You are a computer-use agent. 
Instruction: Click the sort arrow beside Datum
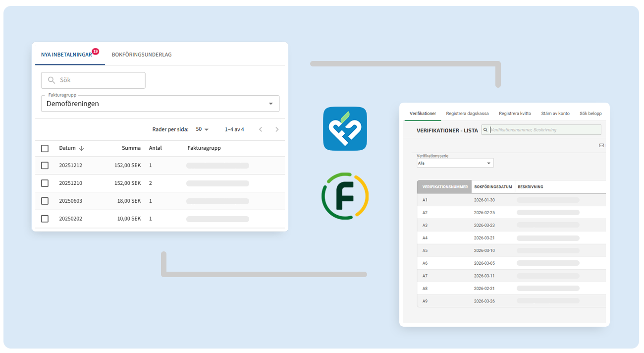(x=81, y=148)
